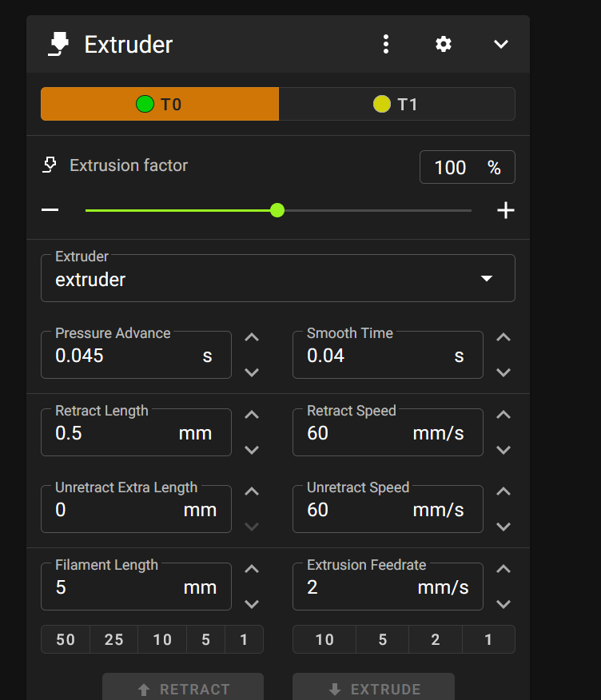
Task: Open the Extruder panel three-dot menu
Action: point(386,44)
